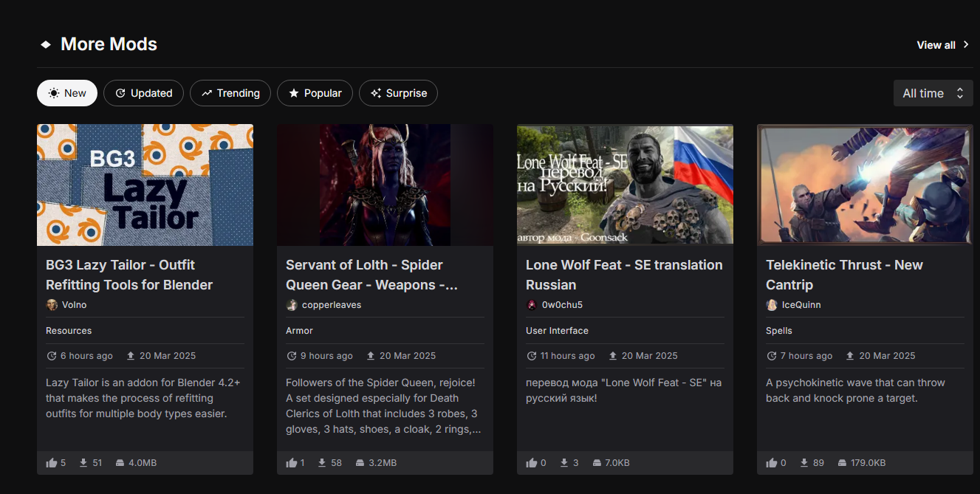Visit author copperleaves' profile
980x494 pixels.
(x=332, y=305)
